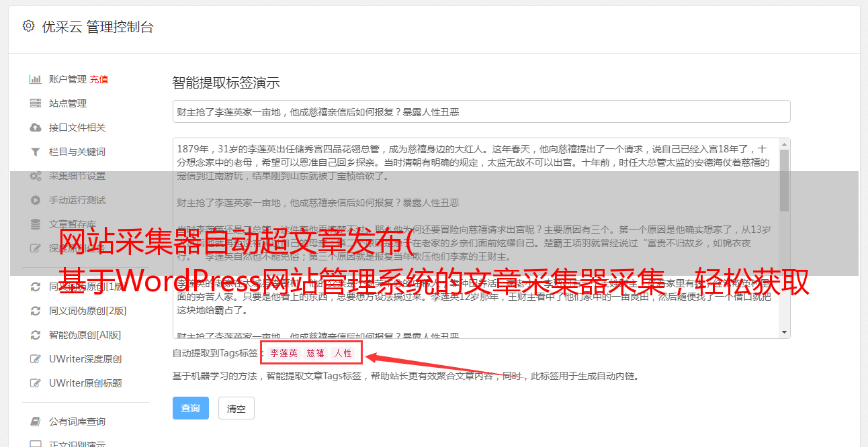The height and width of the screenshot is (447, 868).
Task: Select the 慈禧 tag
Action: coord(316,353)
